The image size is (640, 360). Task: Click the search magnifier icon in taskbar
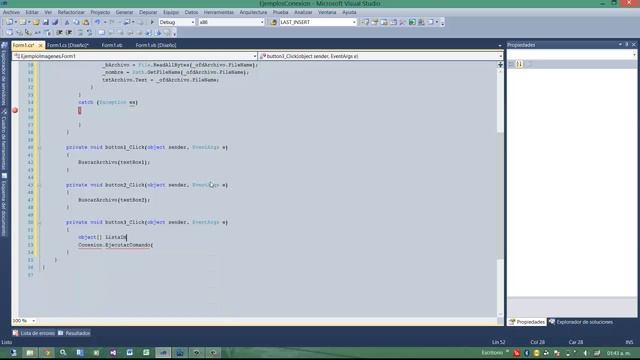[63, 353]
